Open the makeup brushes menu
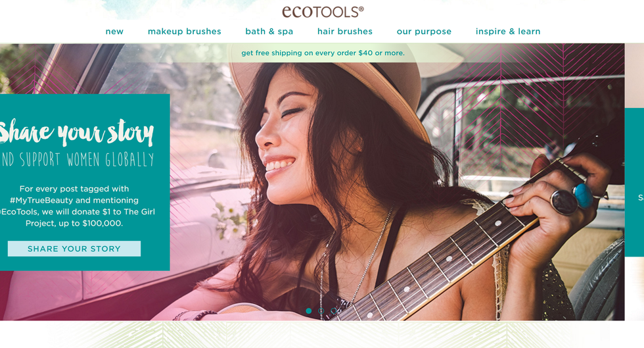 coord(185,32)
